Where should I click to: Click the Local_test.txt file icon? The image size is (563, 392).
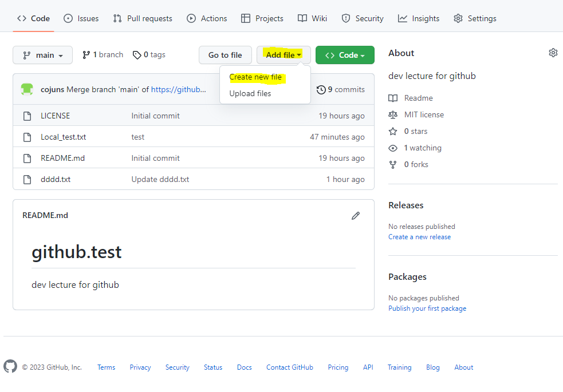click(27, 137)
